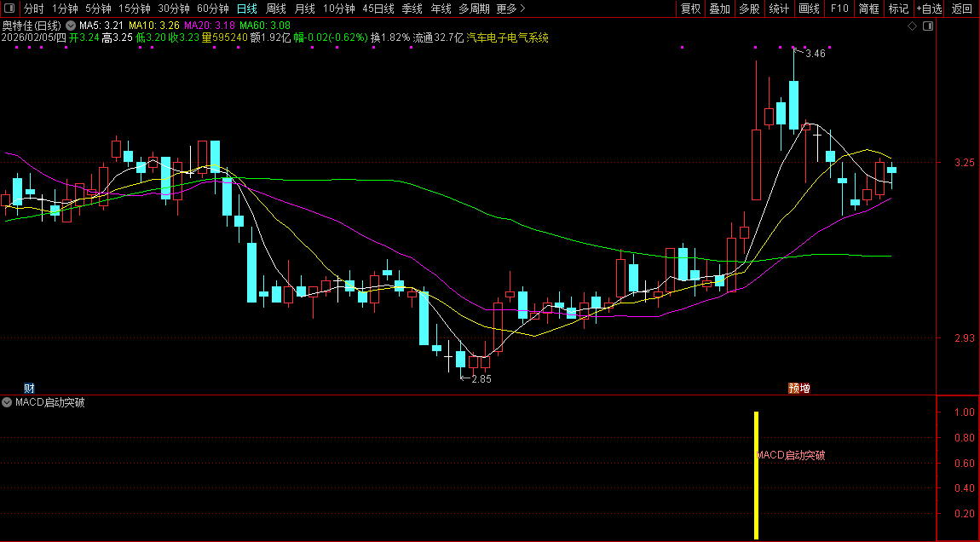Click the 幅-0.02(-0.62%) change value
The image size is (980, 542).
click(x=331, y=37)
